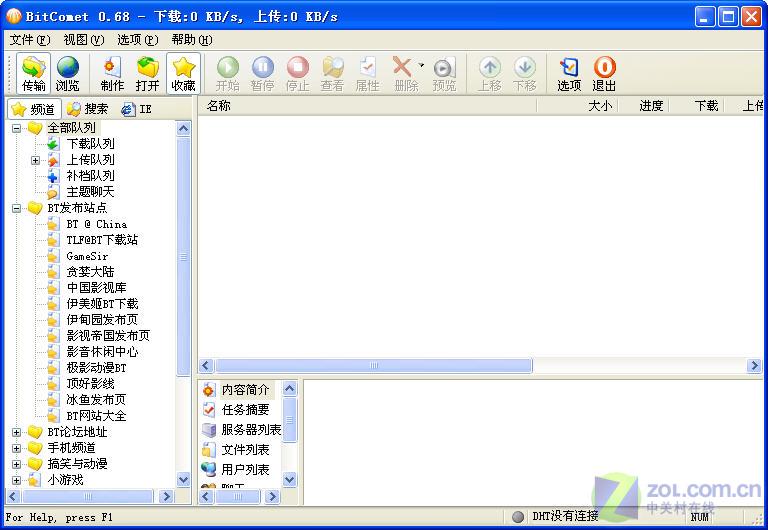Open the 贪婪大陆 site entry
Screen dimensions: 768x530
[91, 272]
